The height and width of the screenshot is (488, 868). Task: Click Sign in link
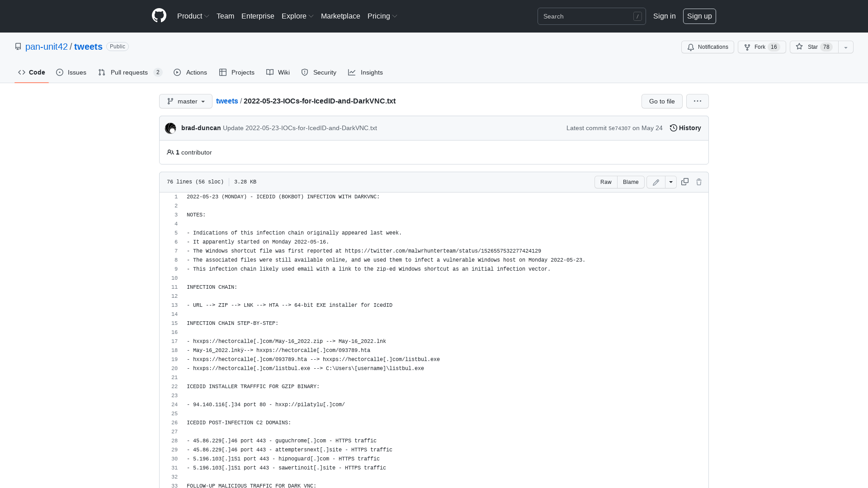664,16
